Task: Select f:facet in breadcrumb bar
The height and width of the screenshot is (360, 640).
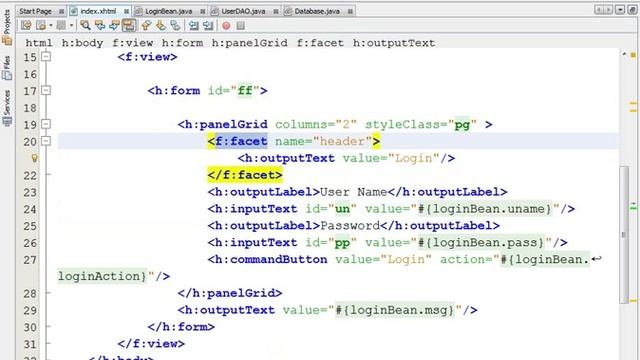Action: (x=320, y=43)
